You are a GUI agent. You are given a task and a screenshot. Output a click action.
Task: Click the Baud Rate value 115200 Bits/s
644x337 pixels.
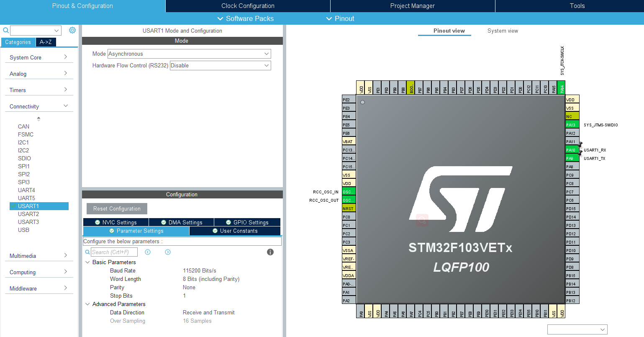200,270
